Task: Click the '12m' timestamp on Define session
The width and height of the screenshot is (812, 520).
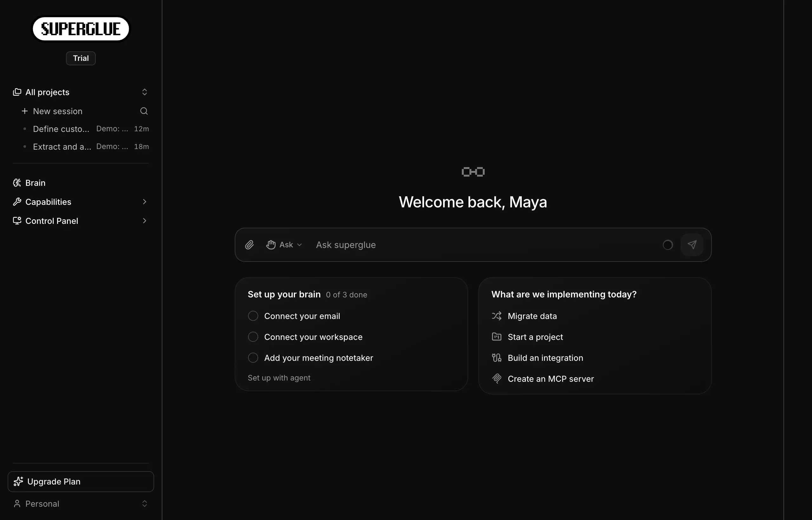Action: point(141,129)
